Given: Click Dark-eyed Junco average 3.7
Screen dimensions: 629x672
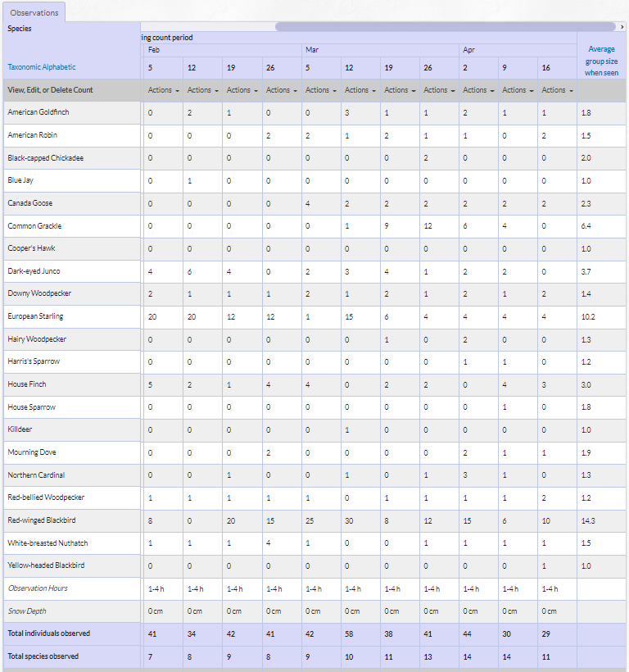Looking at the screenshot, I should coord(586,271).
